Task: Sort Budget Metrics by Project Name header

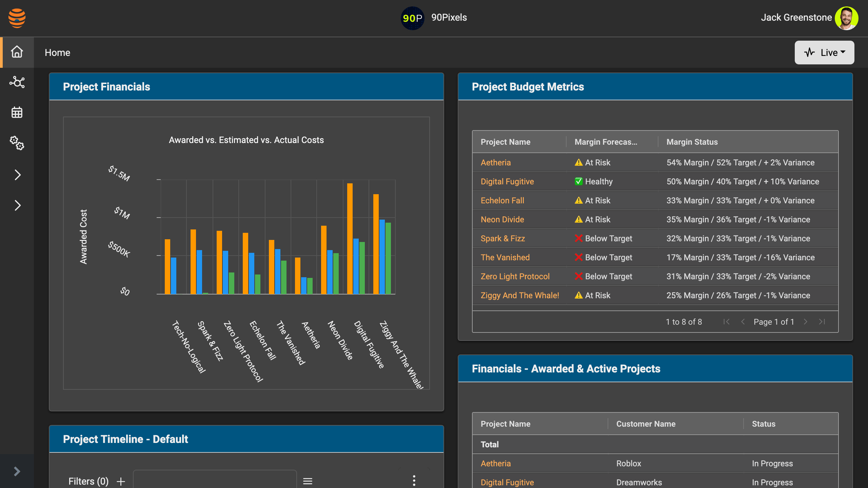Action: click(505, 142)
